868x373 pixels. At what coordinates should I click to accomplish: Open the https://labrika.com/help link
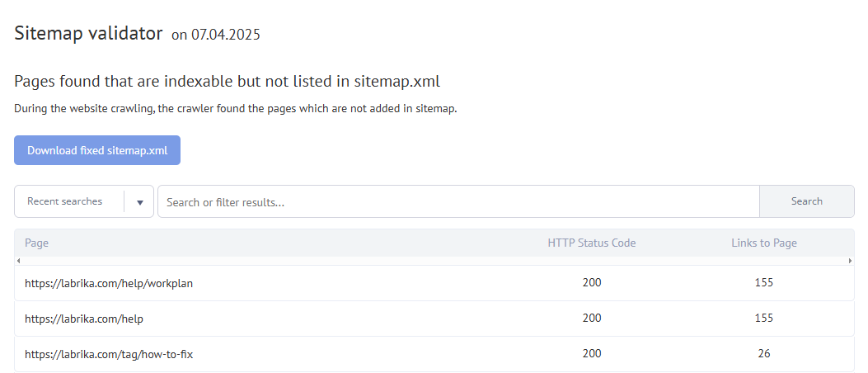(x=84, y=319)
